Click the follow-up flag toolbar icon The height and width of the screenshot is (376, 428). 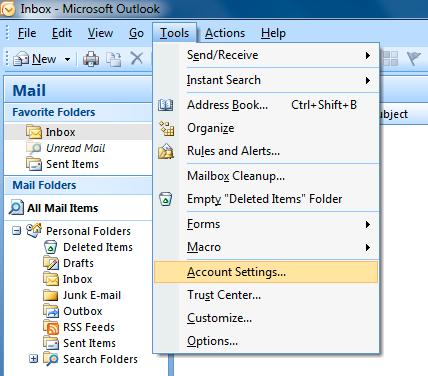(413, 59)
